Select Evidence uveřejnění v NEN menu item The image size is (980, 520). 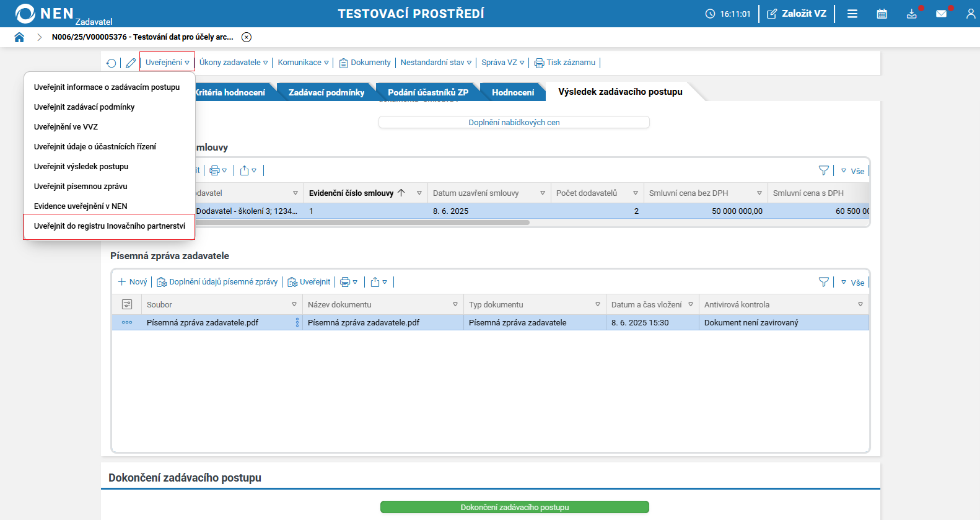click(110, 206)
